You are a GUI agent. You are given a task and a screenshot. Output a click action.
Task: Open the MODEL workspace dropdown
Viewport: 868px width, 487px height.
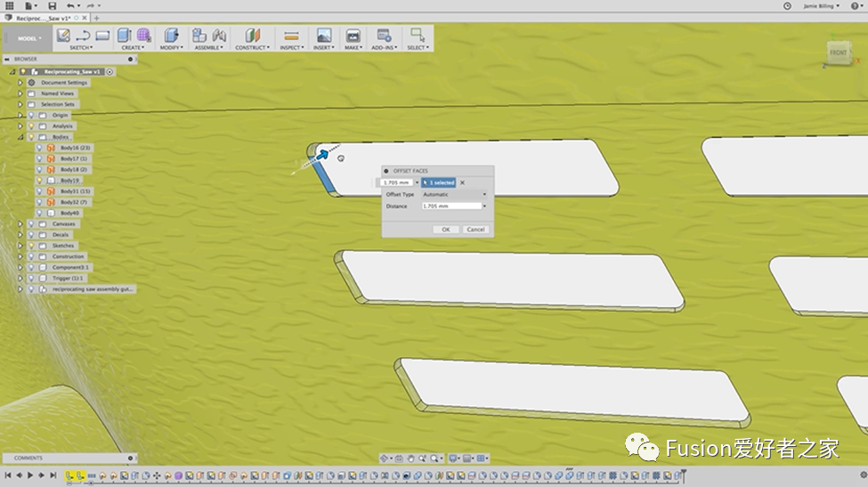pyautogui.click(x=29, y=38)
